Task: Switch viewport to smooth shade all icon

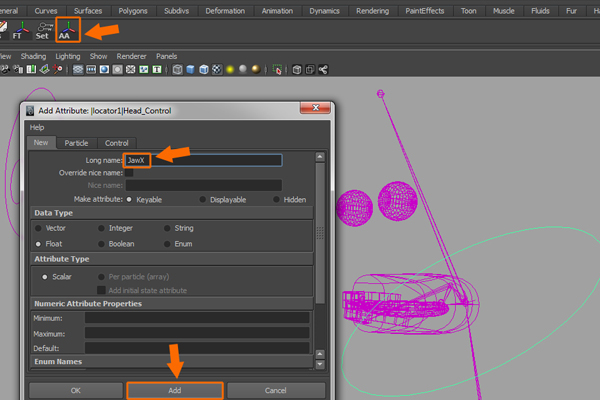Action: (x=191, y=69)
